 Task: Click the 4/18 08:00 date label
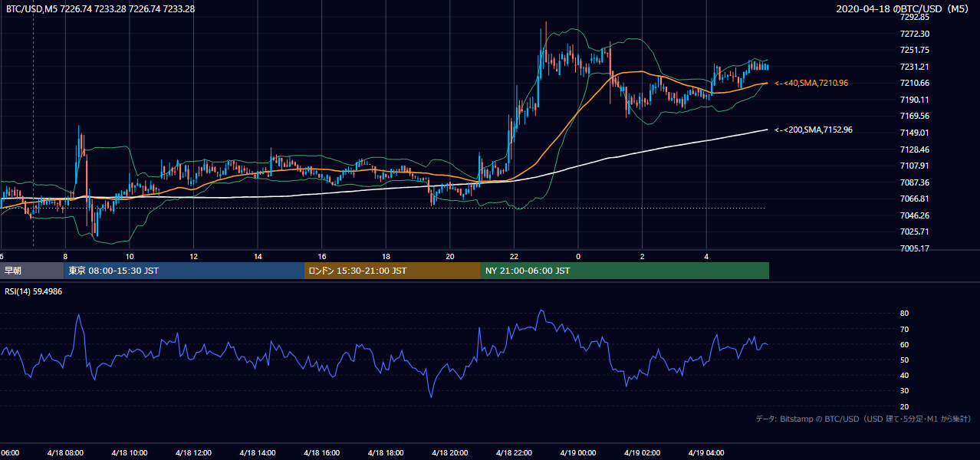point(65,453)
